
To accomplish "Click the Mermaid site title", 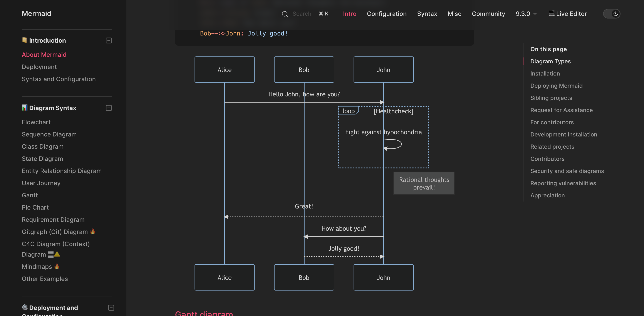I will coord(36,13).
